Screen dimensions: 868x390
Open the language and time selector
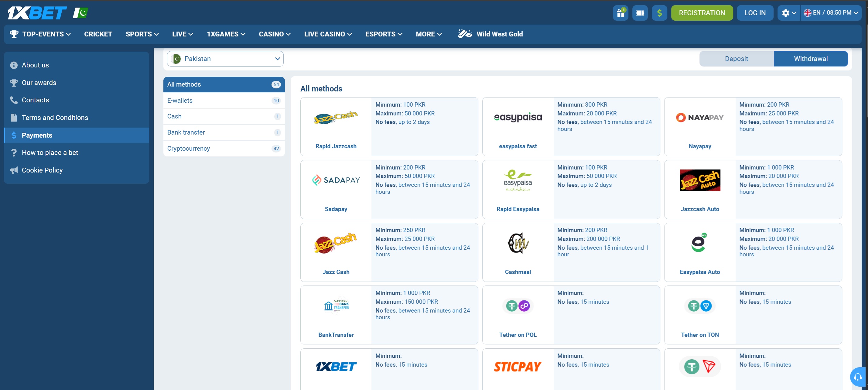831,13
